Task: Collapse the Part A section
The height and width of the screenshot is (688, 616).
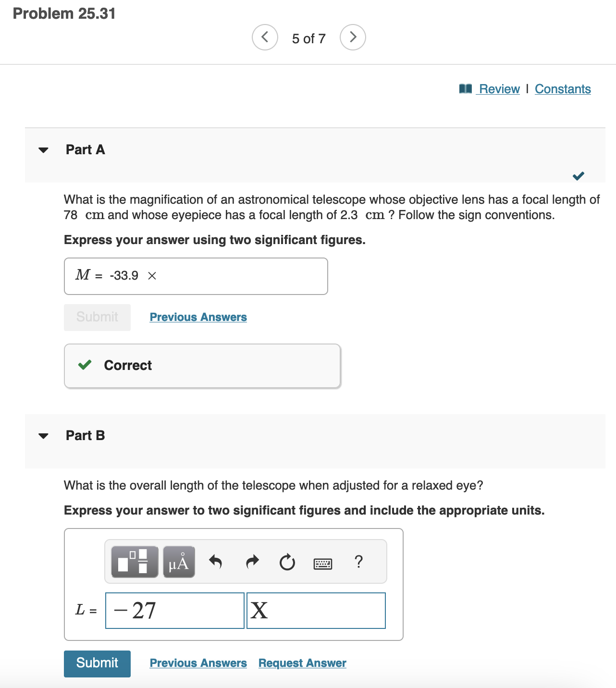Action: point(43,150)
